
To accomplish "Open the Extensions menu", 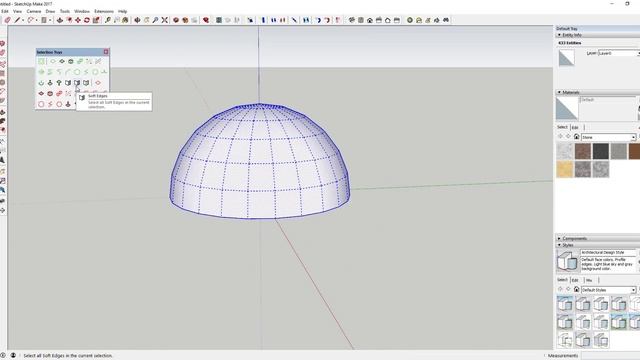I will tap(104, 11).
